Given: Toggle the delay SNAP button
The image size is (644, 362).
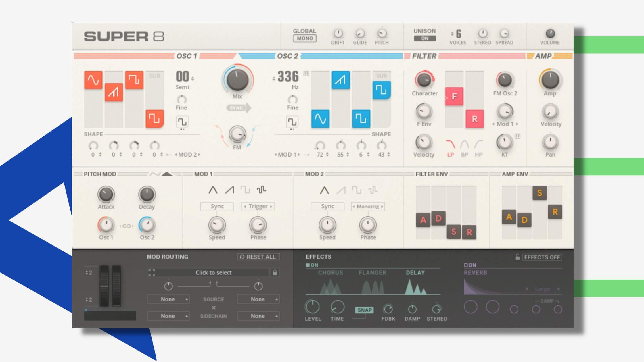Looking at the screenshot, I should [x=365, y=310].
